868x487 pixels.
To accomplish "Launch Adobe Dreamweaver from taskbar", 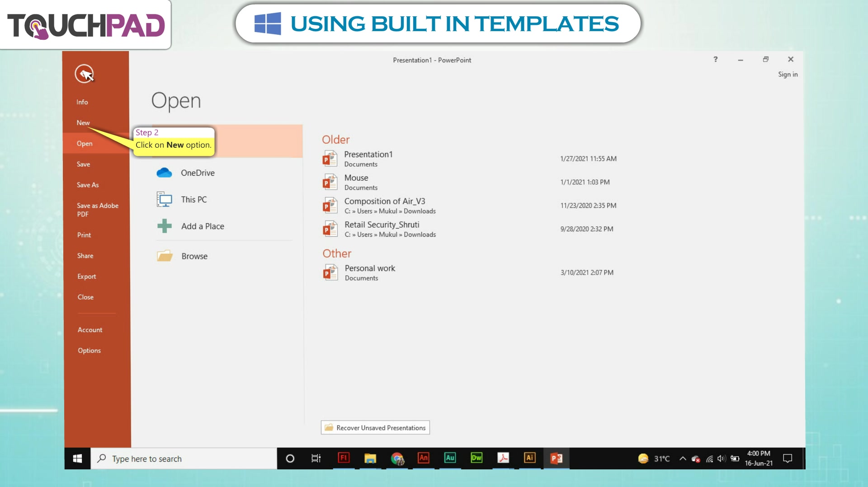I will point(476,458).
